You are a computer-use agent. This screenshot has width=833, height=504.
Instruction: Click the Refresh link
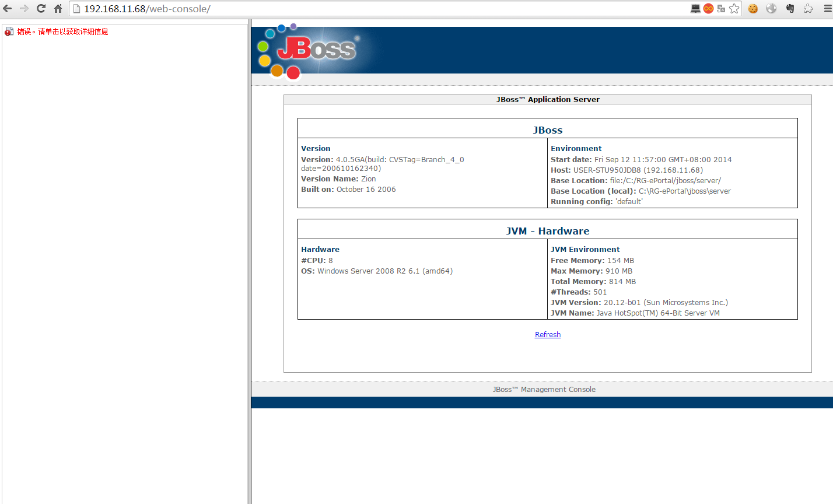(548, 335)
